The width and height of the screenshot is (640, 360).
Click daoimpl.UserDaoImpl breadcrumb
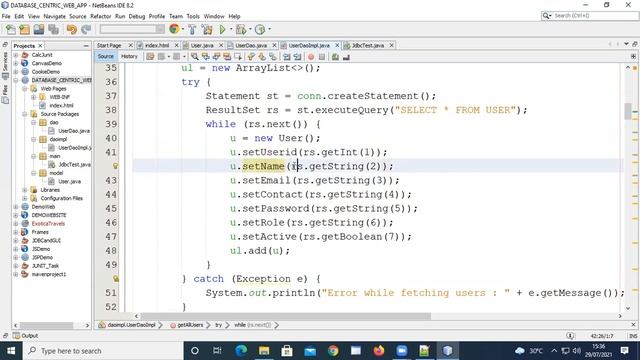click(131, 325)
